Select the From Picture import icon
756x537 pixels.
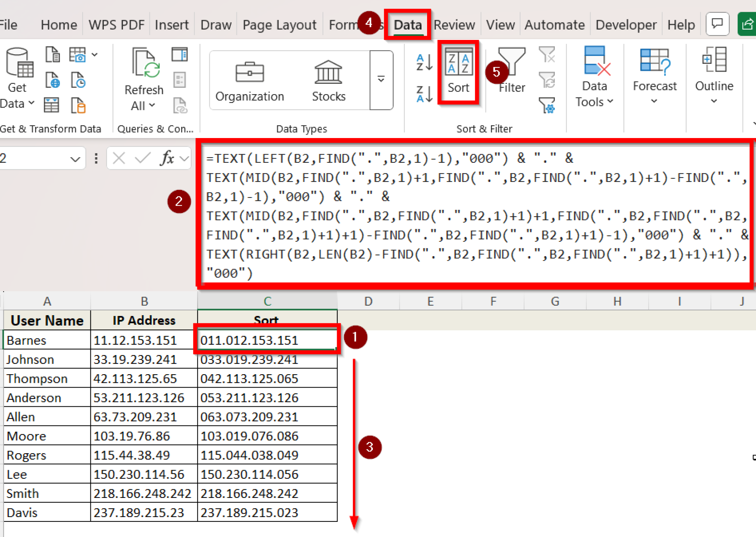(78, 55)
